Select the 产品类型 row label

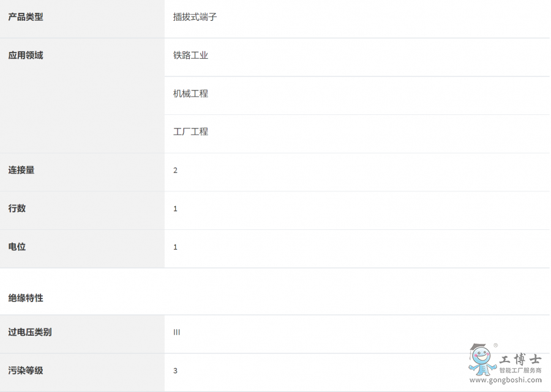tap(26, 17)
